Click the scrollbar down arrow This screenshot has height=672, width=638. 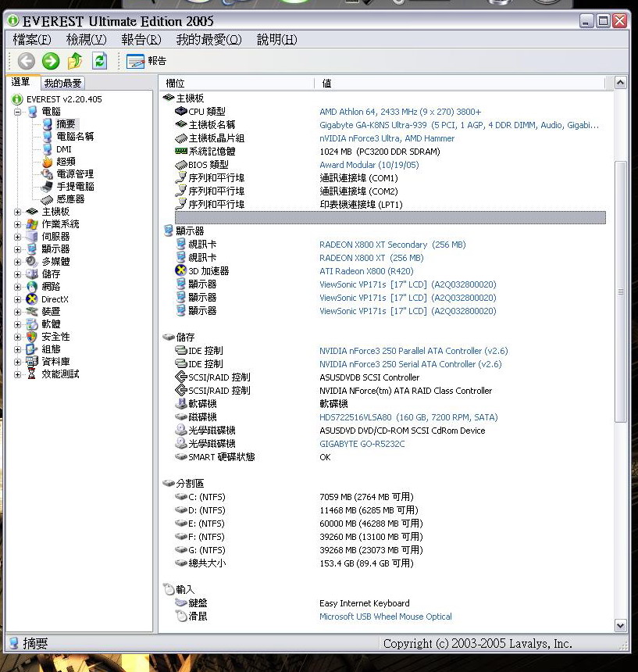click(621, 626)
